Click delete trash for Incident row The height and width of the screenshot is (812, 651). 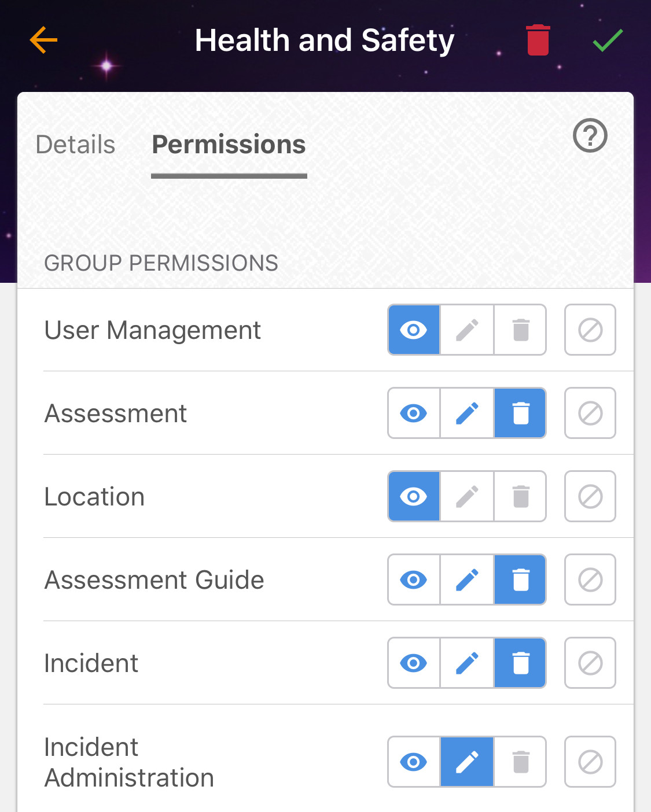coord(521,663)
